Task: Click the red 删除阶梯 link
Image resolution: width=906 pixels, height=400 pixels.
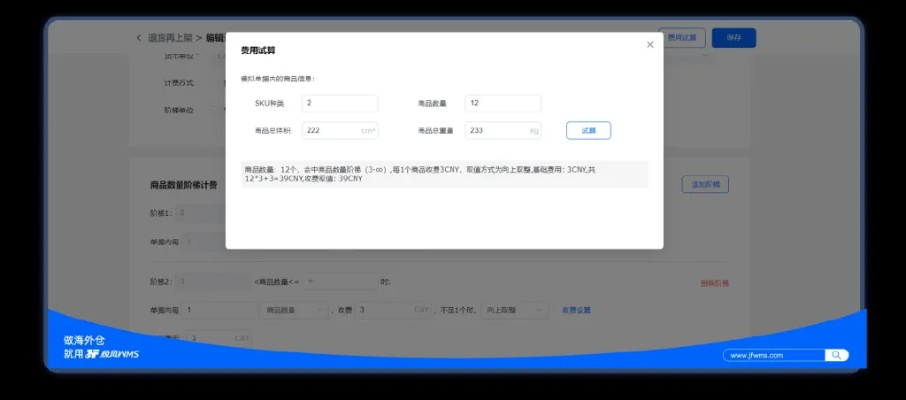Action: (714, 283)
